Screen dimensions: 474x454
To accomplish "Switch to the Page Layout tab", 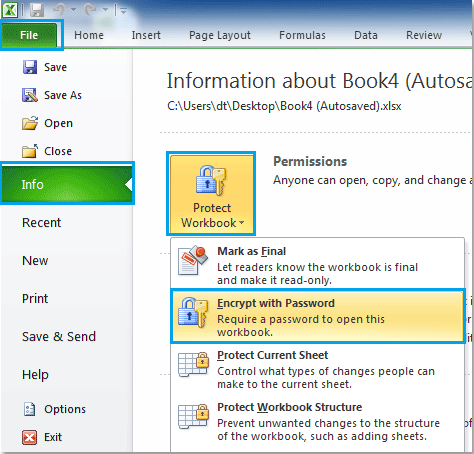I will point(220,35).
